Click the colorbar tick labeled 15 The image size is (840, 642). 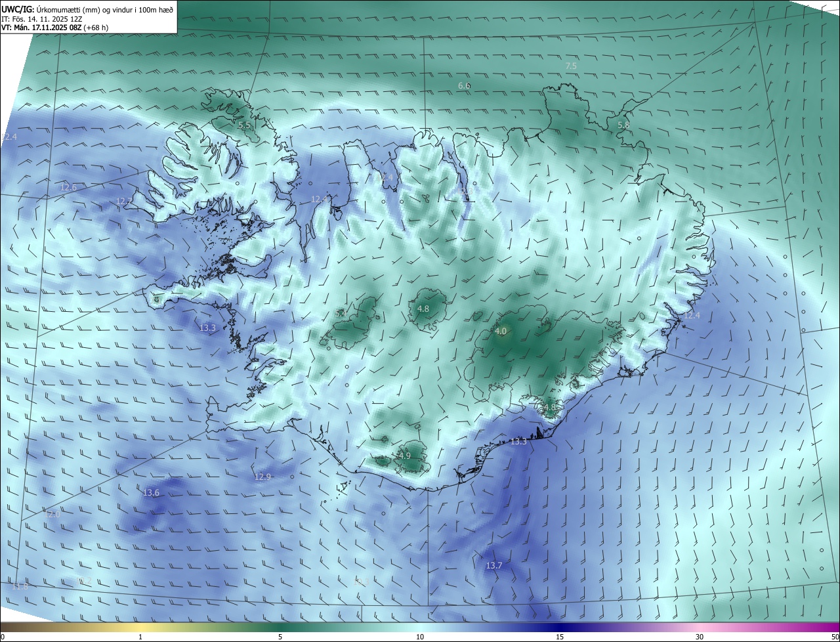[560, 637]
